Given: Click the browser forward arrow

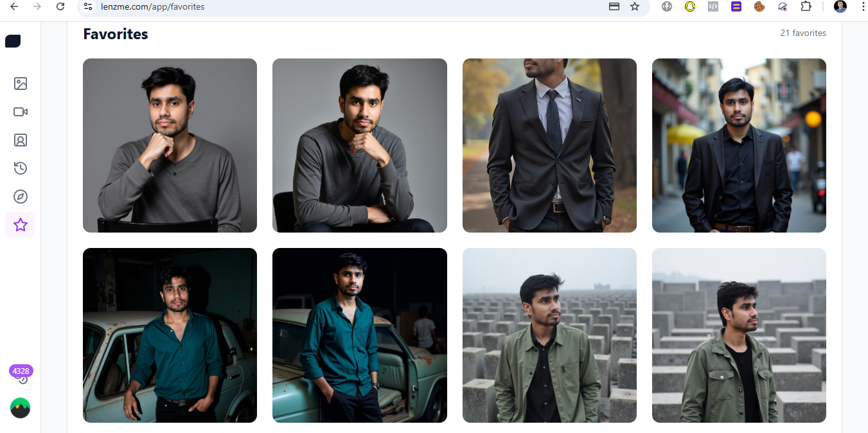Looking at the screenshot, I should tap(37, 6).
